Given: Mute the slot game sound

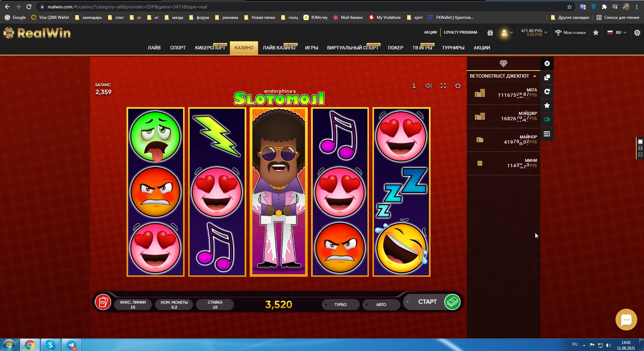Looking at the screenshot, I should point(428,86).
